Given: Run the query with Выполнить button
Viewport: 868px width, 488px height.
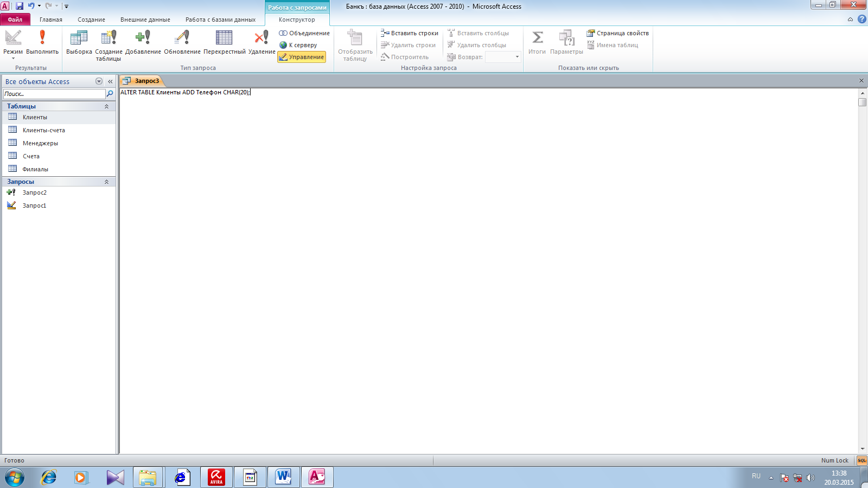Looking at the screenshot, I should [x=42, y=43].
